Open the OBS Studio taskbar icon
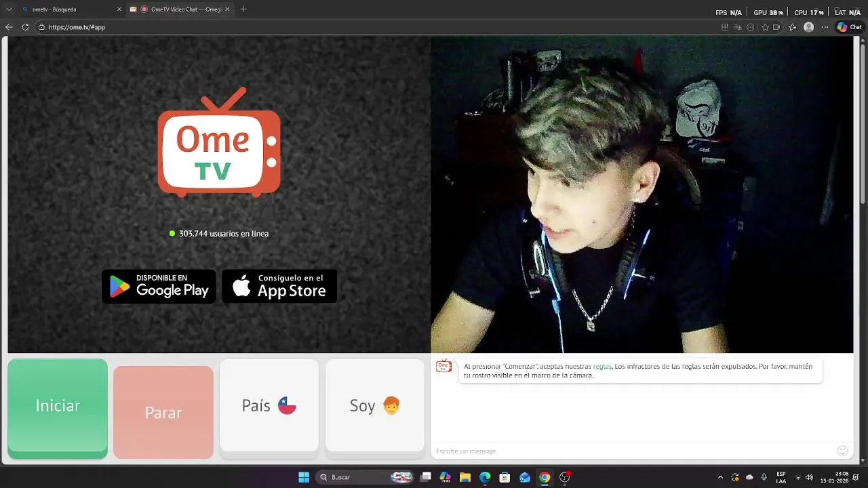The width and height of the screenshot is (868, 488). [x=565, y=477]
